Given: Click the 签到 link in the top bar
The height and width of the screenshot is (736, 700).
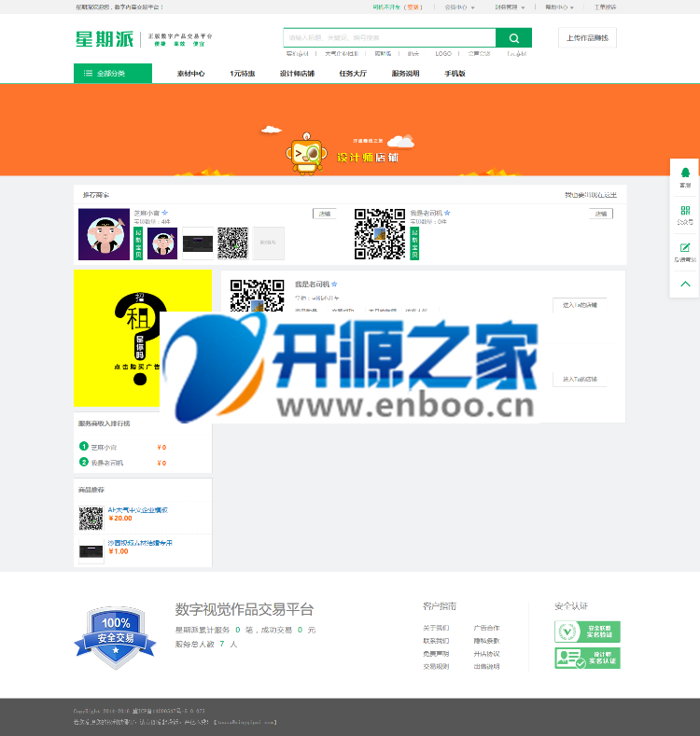Looking at the screenshot, I should point(413,7).
